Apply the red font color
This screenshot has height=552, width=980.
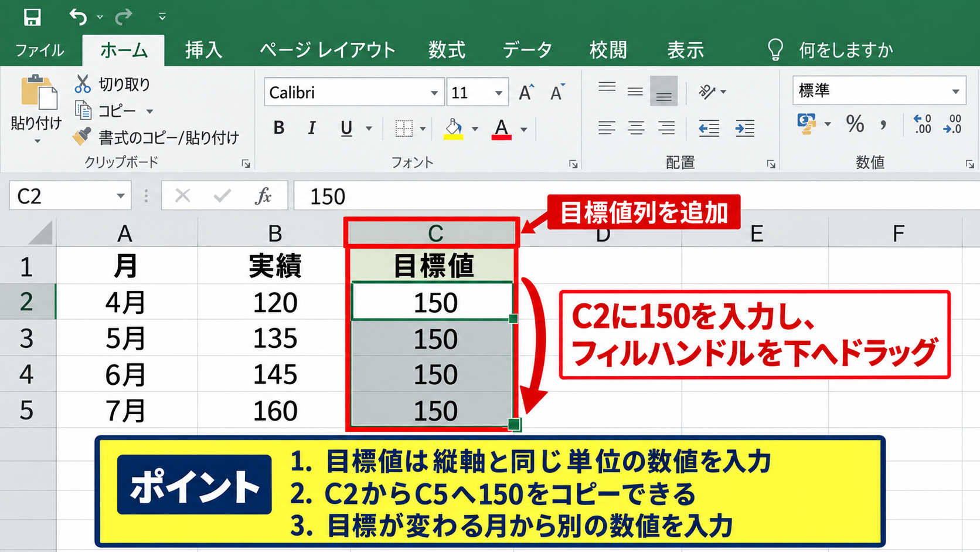click(x=502, y=128)
